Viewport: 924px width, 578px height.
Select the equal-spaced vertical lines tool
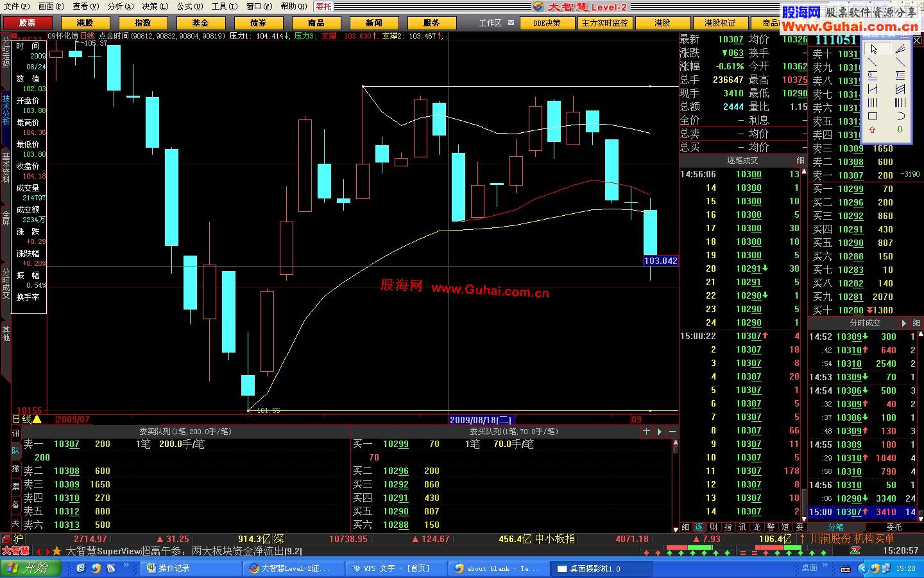click(x=873, y=103)
